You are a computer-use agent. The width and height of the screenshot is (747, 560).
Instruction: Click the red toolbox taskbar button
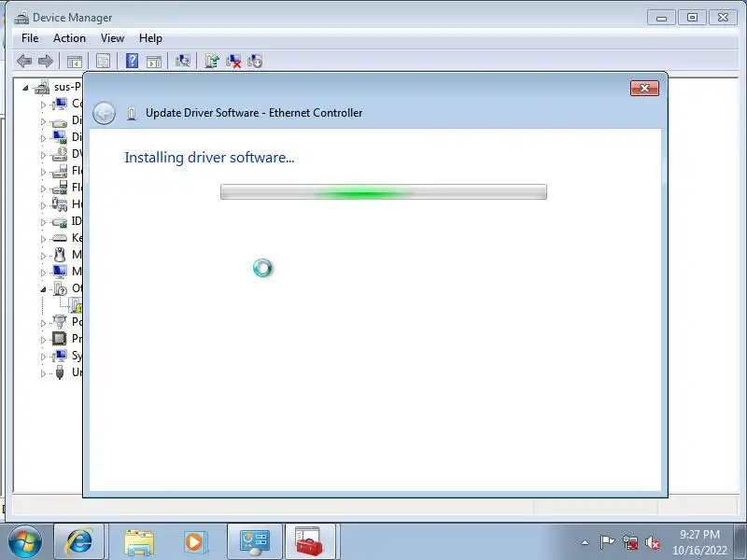[x=310, y=542]
